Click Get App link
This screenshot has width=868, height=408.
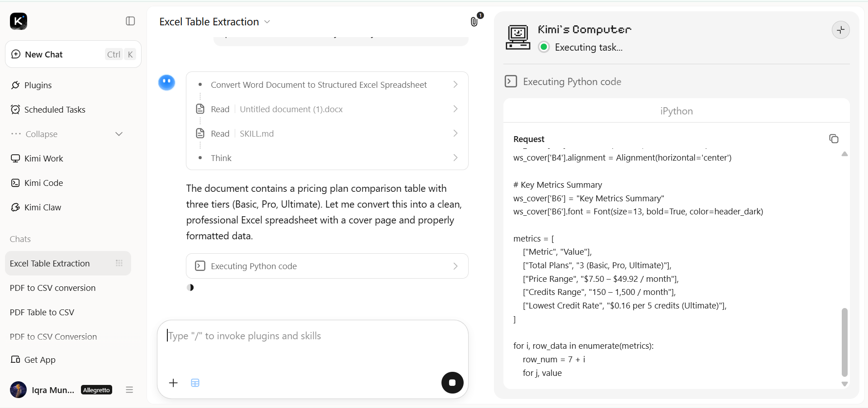[40, 360]
